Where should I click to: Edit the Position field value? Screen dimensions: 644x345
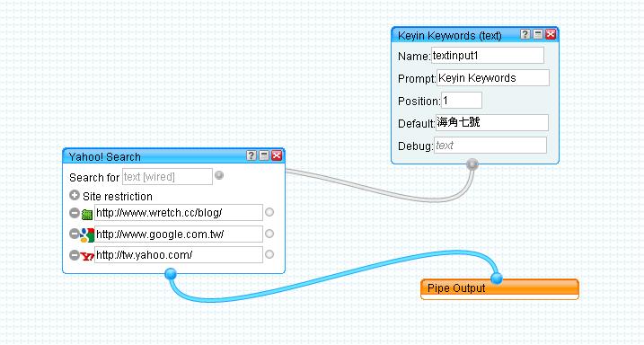(x=462, y=101)
